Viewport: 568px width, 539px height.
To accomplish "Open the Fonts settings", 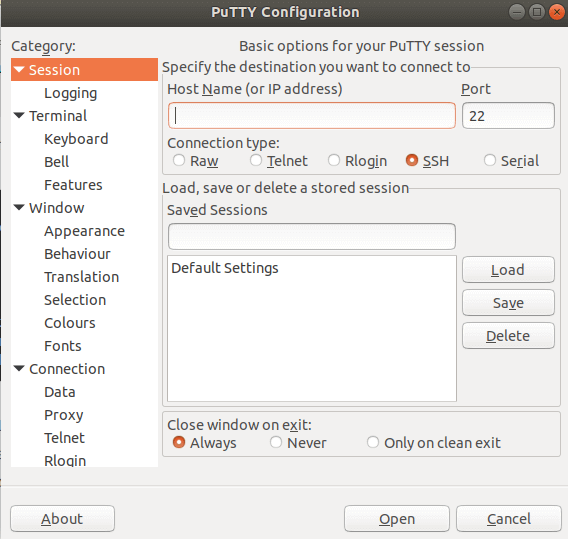I will [x=63, y=346].
